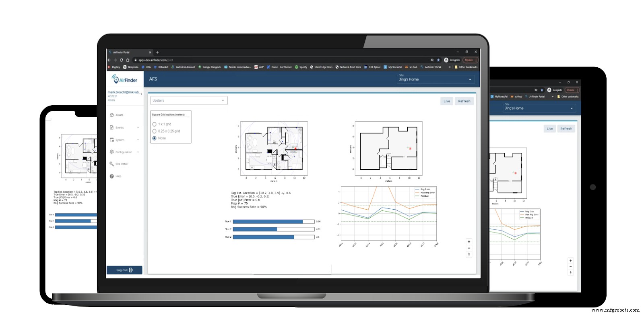The width and height of the screenshot is (644, 314).
Task: Zoom out with the minus control on laptop
Action: point(469,248)
